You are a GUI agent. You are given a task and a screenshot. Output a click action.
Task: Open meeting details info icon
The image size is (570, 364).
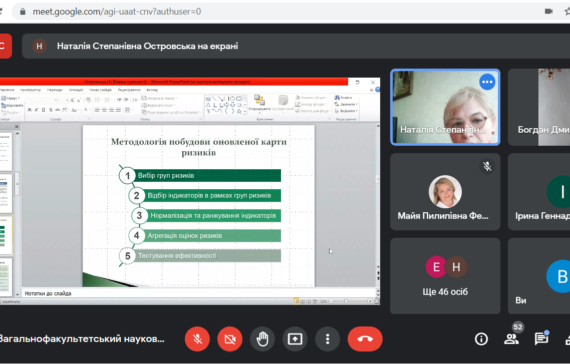click(x=481, y=339)
